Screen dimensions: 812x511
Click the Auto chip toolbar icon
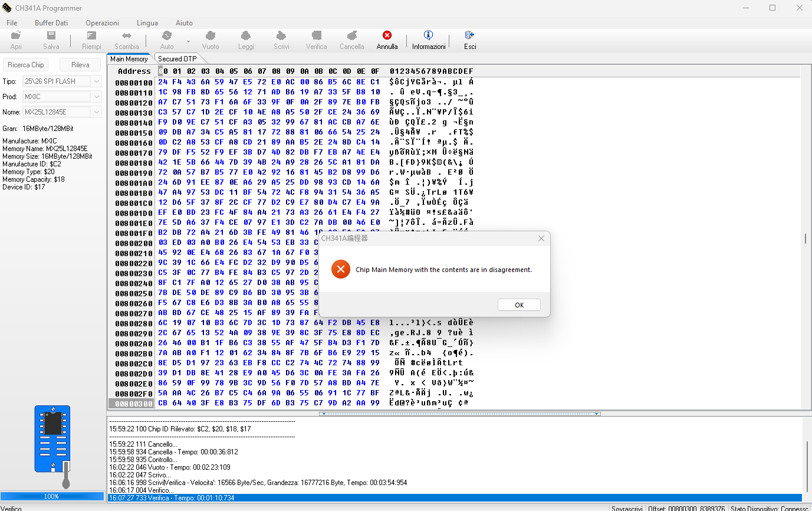(x=167, y=40)
